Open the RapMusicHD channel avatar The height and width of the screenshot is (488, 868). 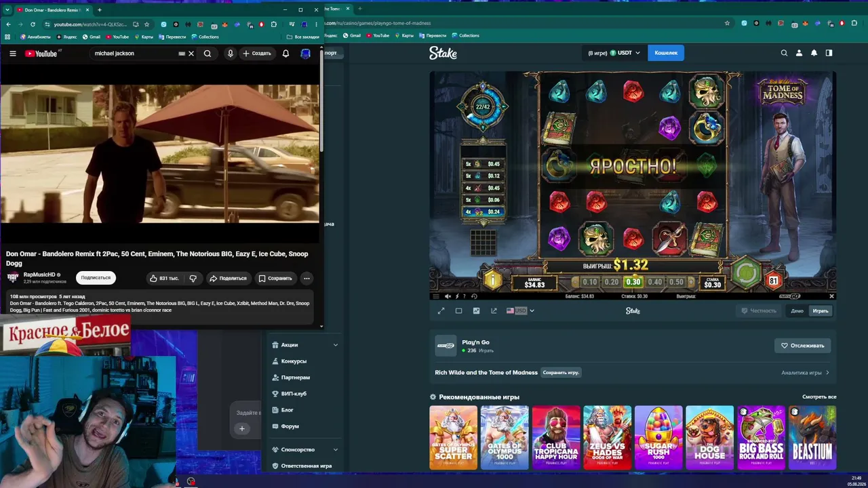click(13, 277)
